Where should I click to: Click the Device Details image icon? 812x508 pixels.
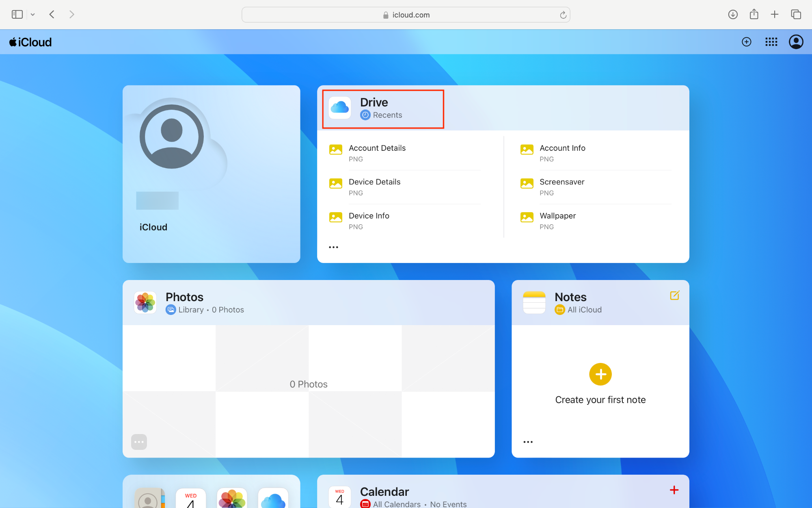pos(336,183)
